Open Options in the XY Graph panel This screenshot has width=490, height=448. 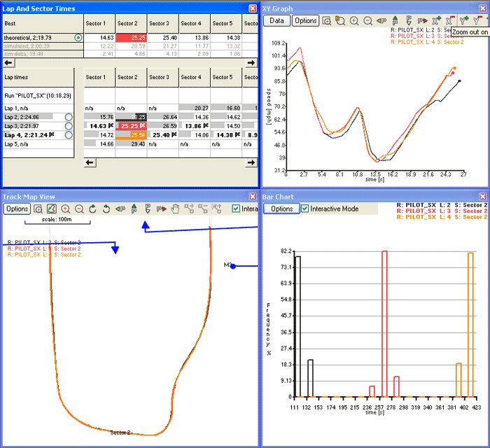click(305, 21)
